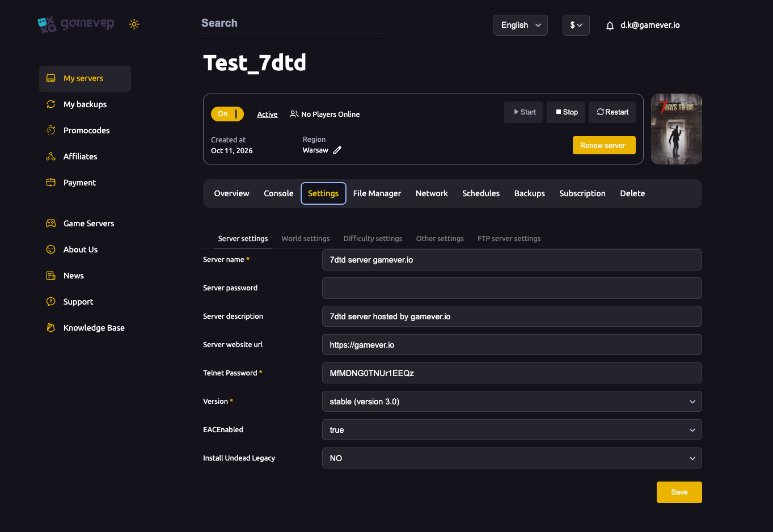This screenshot has height=532, width=773.
Task: Open Promocodes section
Action: coord(86,130)
